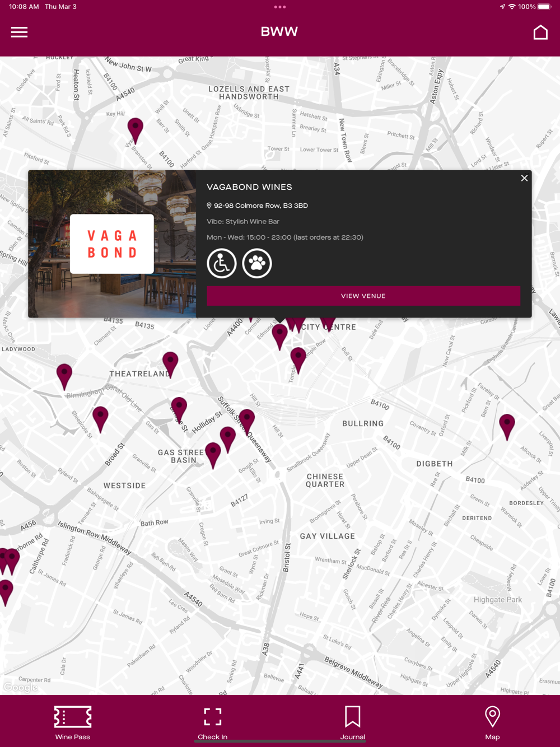Image resolution: width=560 pixels, height=747 pixels.
Task: Click the View Venue button
Action: click(x=363, y=296)
